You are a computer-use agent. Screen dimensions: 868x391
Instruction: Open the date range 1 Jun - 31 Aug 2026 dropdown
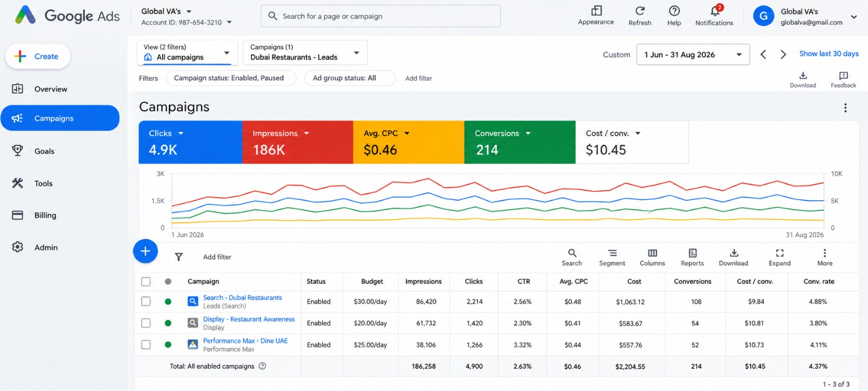point(693,54)
